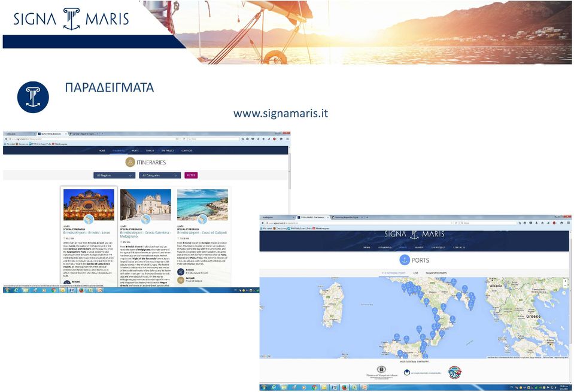Click the gold Itineraries heading icon
574x392 pixels.
point(130,162)
